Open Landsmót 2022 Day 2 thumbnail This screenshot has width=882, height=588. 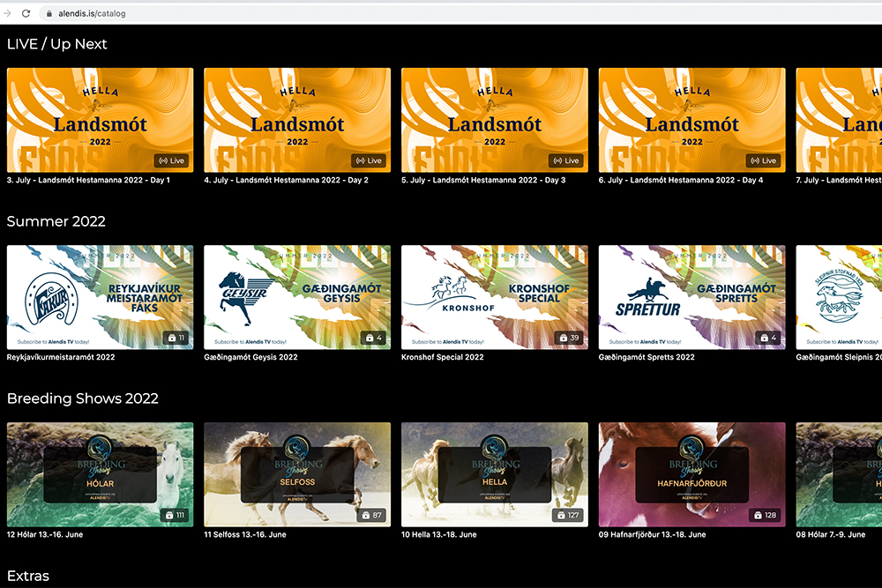point(297,120)
